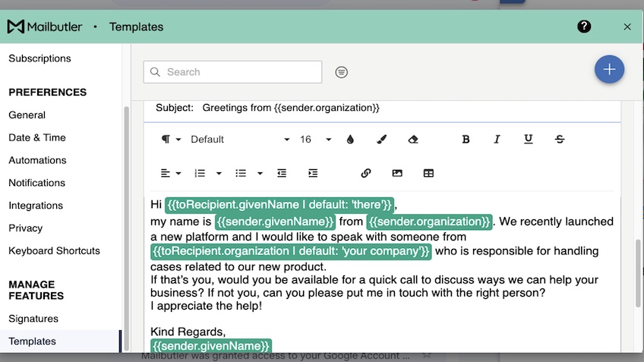Image resolution: width=644 pixels, height=362 pixels.
Task: Insert an ordered numbered list
Action: point(200,173)
